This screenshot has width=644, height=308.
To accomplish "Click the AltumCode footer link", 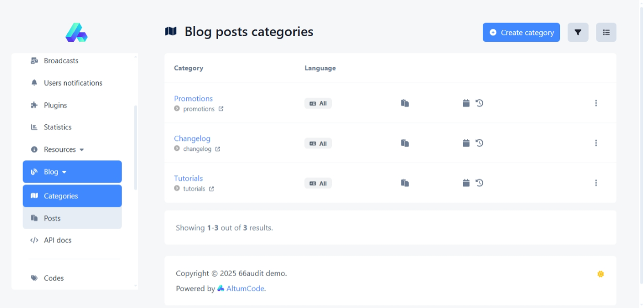I will tap(245, 289).
